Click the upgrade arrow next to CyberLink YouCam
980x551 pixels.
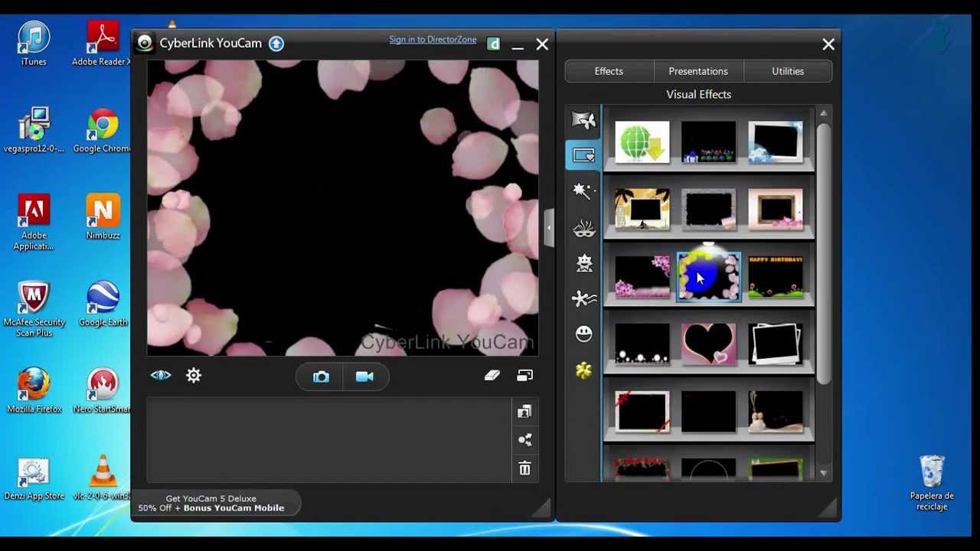[276, 44]
